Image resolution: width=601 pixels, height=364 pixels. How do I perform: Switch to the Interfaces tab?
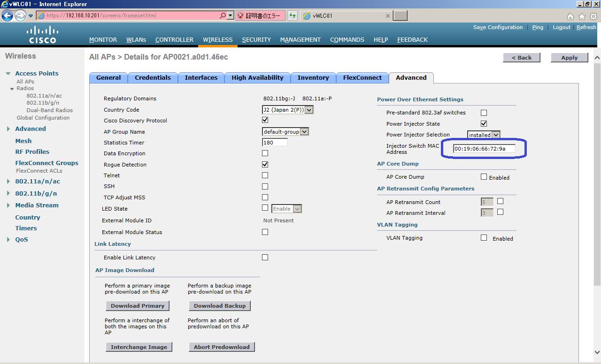tap(201, 78)
